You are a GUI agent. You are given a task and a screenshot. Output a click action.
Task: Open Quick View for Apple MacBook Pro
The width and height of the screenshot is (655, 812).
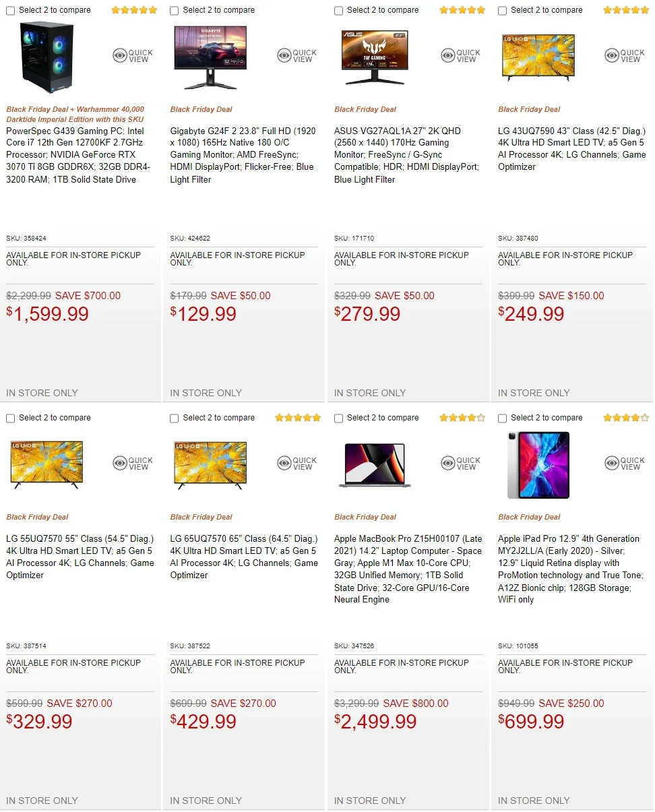click(461, 464)
